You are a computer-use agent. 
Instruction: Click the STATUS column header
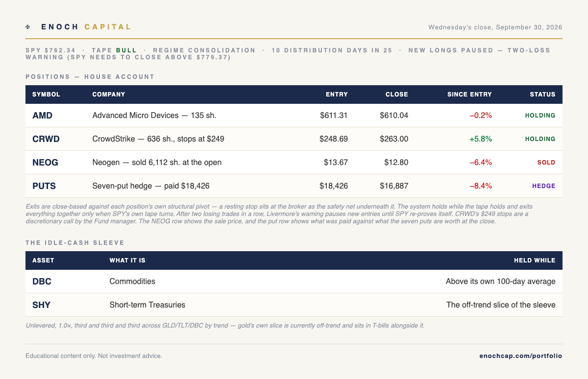(x=542, y=95)
